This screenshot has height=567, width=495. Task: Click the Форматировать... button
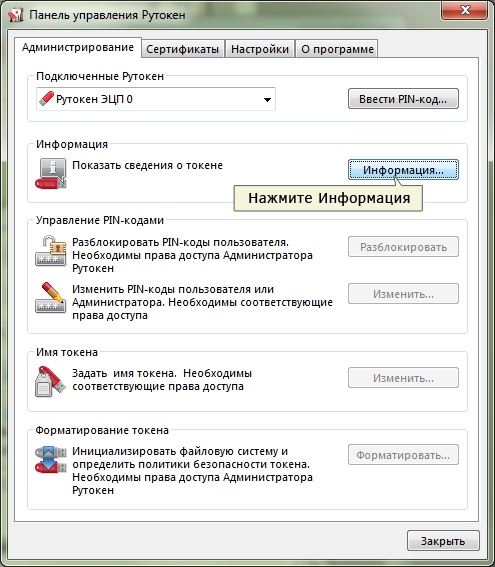click(x=404, y=455)
